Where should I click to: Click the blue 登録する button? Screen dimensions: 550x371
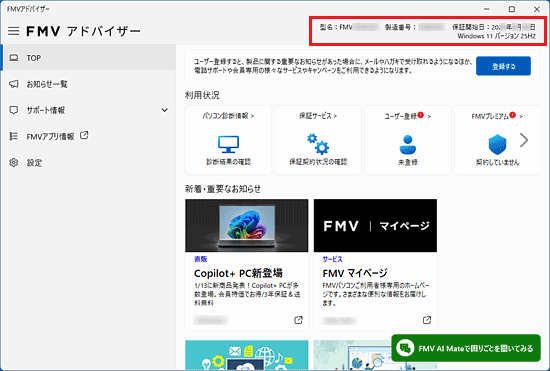point(503,66)
